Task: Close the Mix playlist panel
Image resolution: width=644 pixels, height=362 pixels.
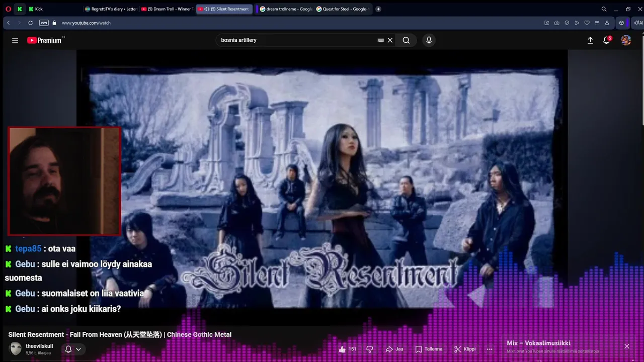Action: tap(627, 346)
